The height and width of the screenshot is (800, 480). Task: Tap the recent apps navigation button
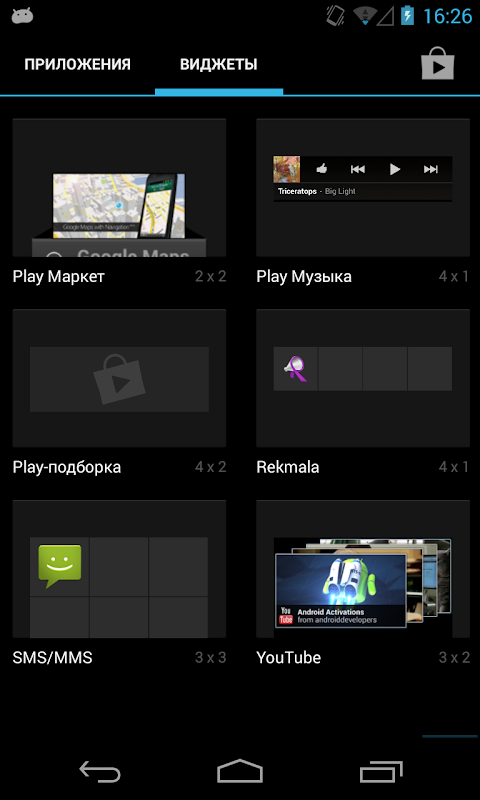(381, 771)
